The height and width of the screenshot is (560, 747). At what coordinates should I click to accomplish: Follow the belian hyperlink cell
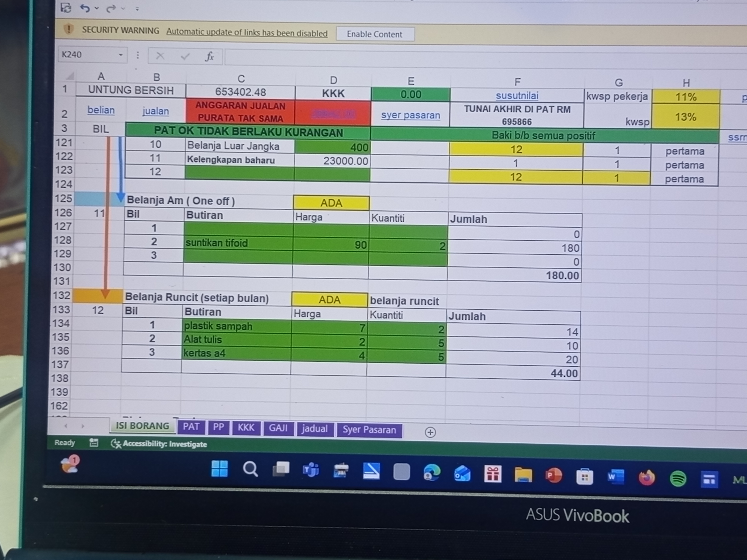(x=101, y=110)
